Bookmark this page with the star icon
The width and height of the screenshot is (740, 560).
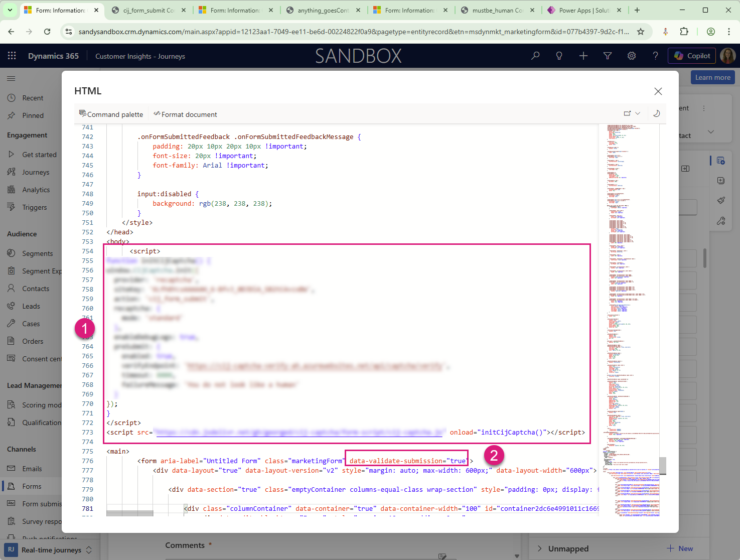point(641,32)
